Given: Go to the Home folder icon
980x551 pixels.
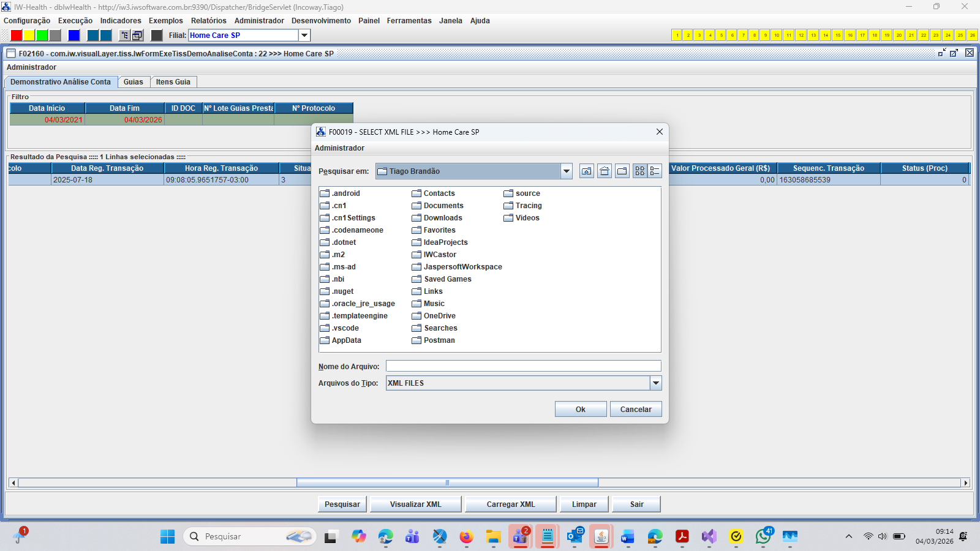Looking at the screenshot, I should tap(605, 171).
